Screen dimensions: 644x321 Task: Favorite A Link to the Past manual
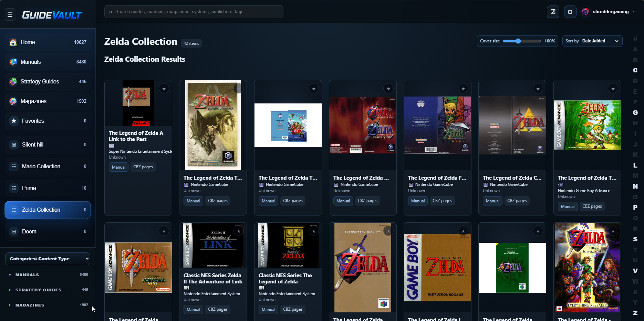point(164,89)
